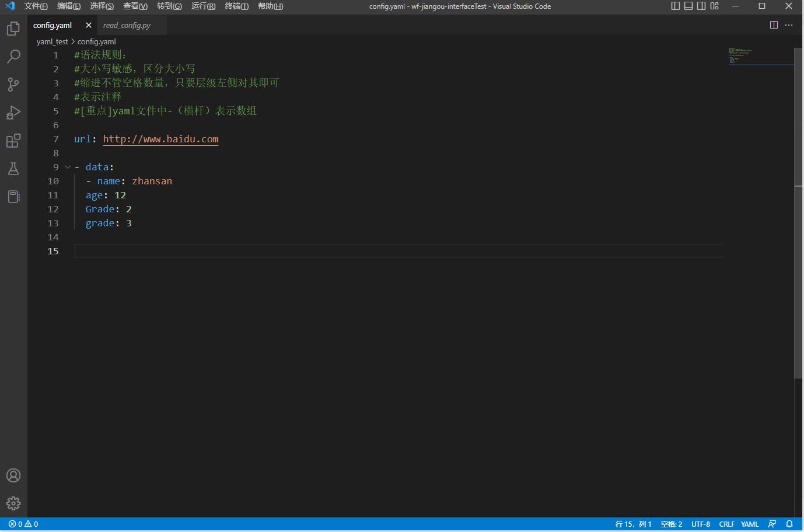Click the comment #表示注释

click(98, 97)
